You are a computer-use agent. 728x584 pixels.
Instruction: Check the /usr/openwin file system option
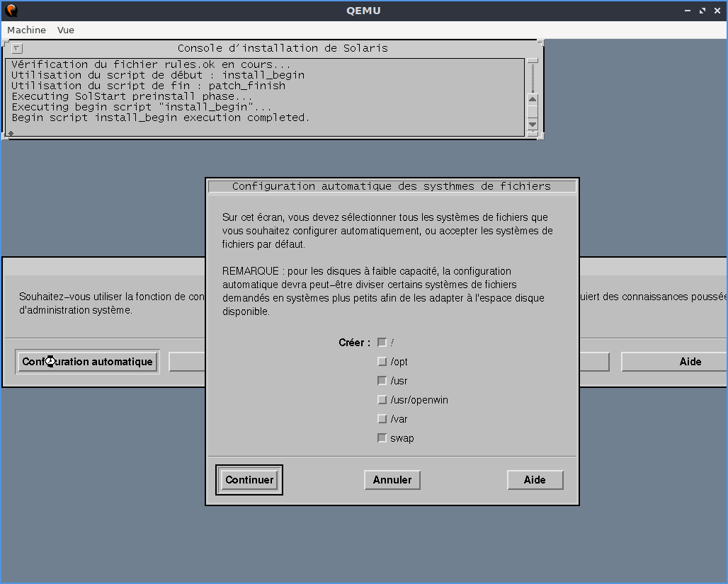point(382,400)
